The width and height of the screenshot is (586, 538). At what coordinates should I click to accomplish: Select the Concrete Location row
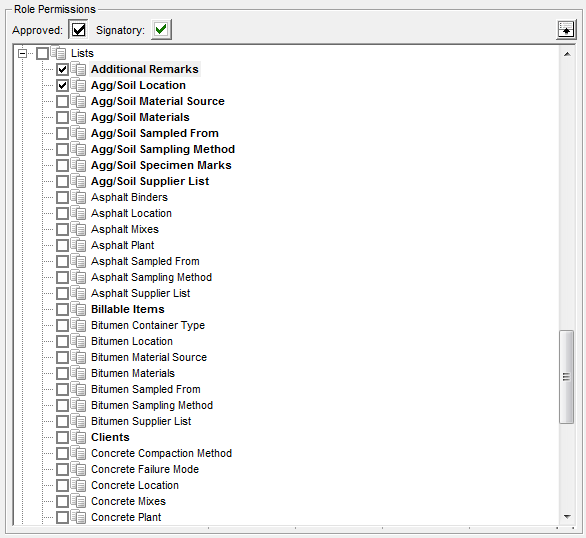[x=135, y=485]
